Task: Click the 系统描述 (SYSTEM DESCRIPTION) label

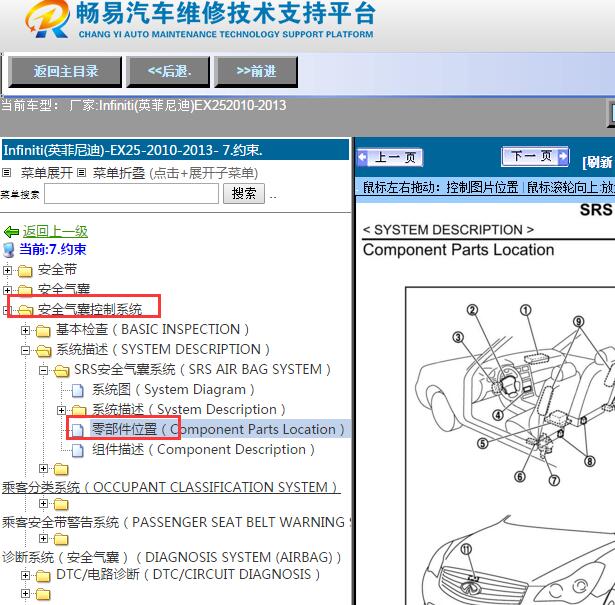Action: point(163,349)
